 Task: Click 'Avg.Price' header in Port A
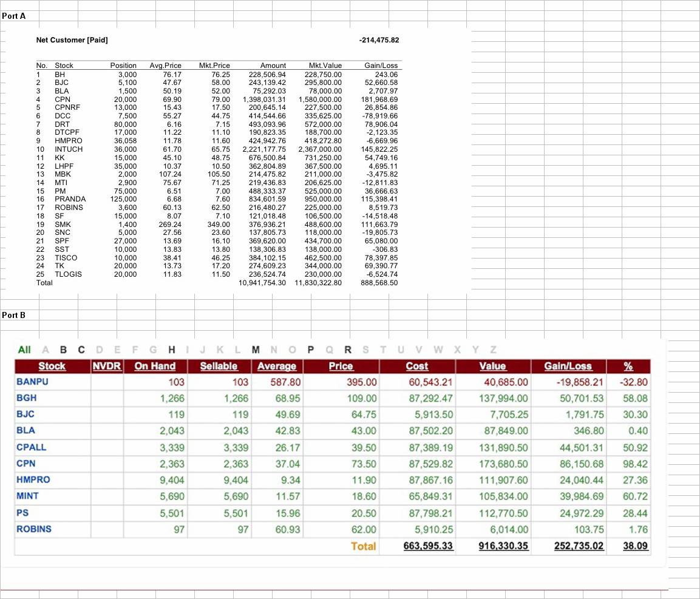tap(165, 65)
